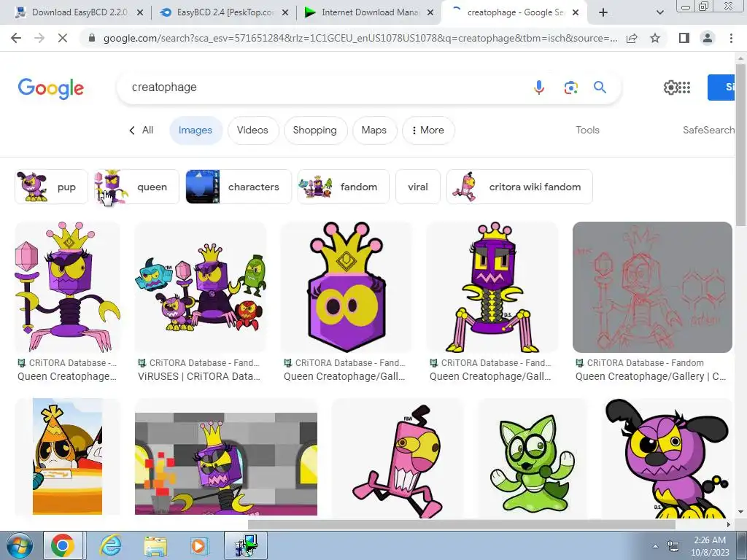747x560 pixels.
Task: Open the purple pup character image
Action: click(x=667, y=459)
